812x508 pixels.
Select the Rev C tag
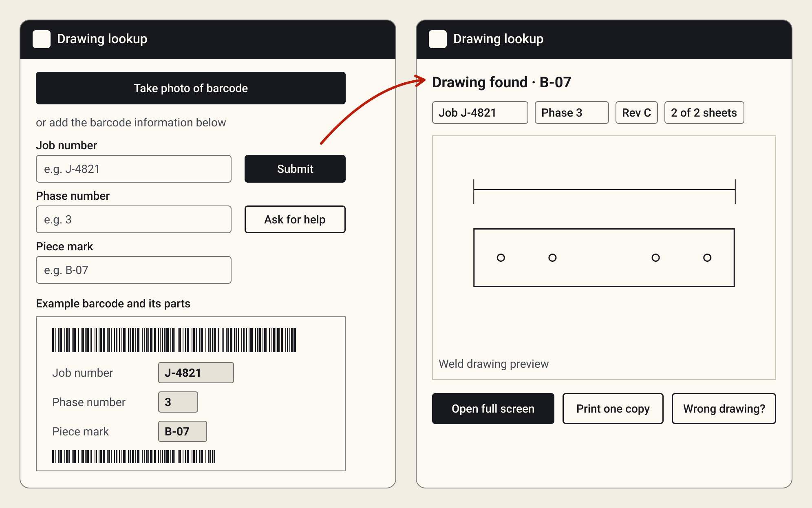pos(637,113)
